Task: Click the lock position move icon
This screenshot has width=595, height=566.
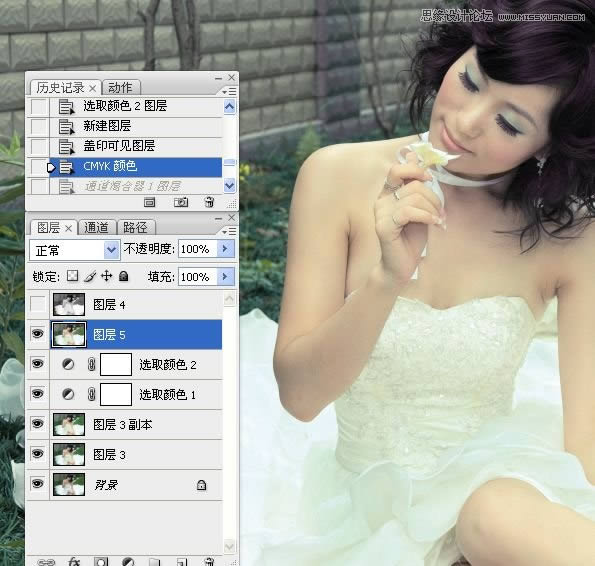Action: point(107,276)
